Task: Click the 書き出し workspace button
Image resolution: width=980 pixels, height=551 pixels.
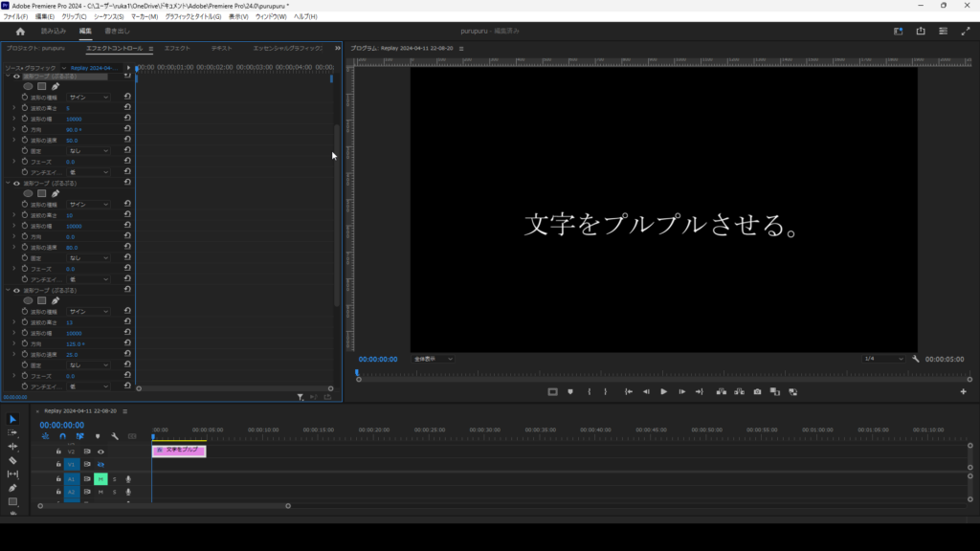Action: point(117,31)
